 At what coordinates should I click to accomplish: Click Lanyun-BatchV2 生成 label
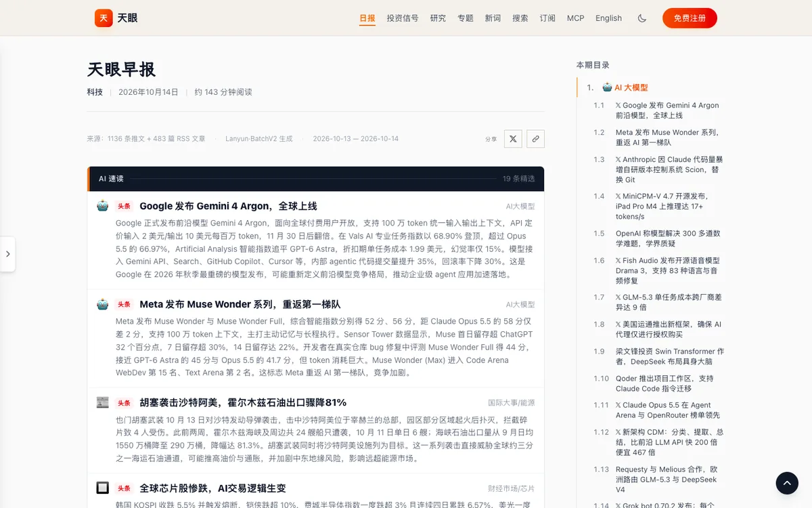pos(259,139)
